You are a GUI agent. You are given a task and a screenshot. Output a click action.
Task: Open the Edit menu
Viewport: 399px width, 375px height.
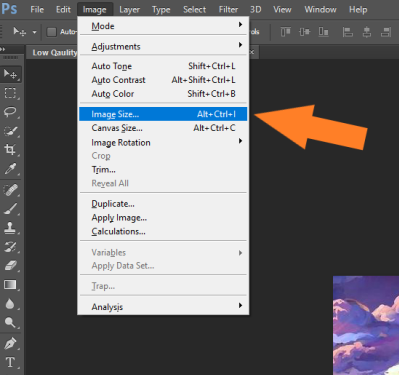[x=63, y=10]
